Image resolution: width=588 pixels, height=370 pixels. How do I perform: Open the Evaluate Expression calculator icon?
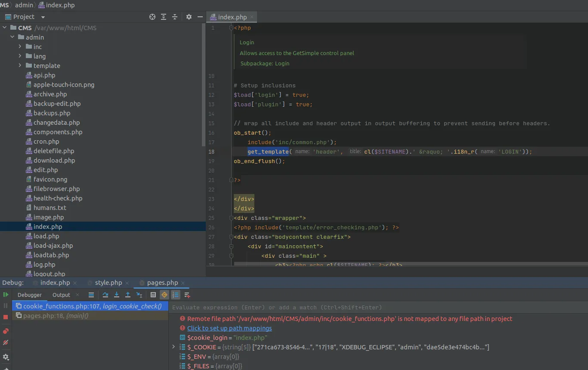153,295
